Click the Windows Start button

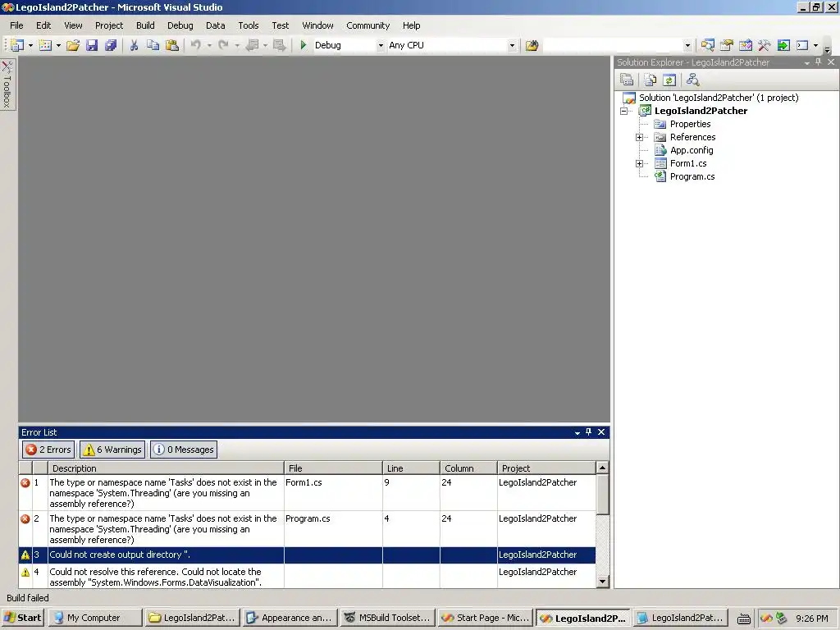(x=22, y=618)
